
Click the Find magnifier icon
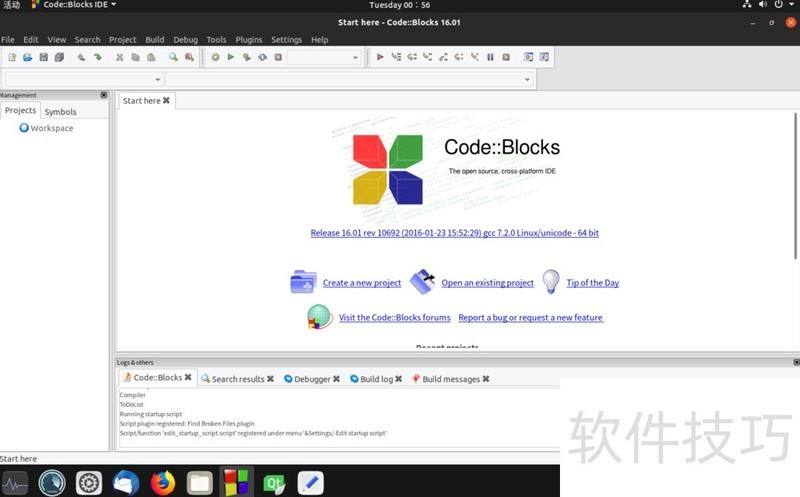173,57
